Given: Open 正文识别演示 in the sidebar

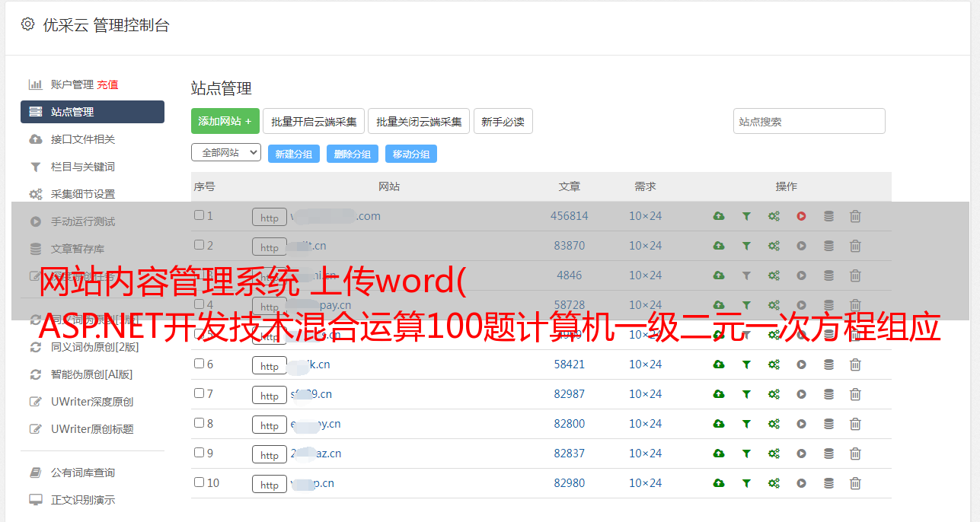Looking at the screenshot, I should tap(83, 500).
